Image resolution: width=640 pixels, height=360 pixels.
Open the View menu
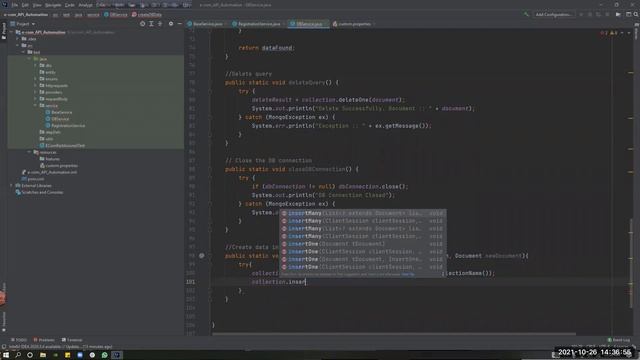pyautogui.click(x=37, y=5)
